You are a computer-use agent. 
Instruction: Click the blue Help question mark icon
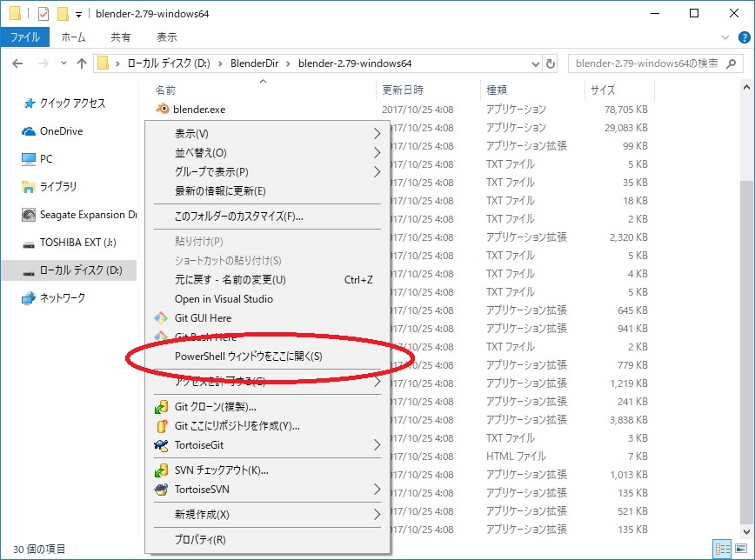click(x=744, y=37)
